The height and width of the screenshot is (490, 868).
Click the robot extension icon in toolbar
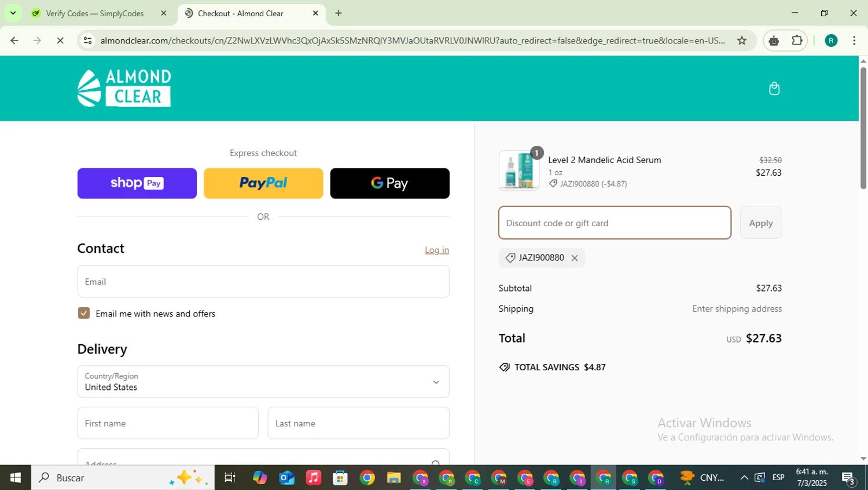774,40
